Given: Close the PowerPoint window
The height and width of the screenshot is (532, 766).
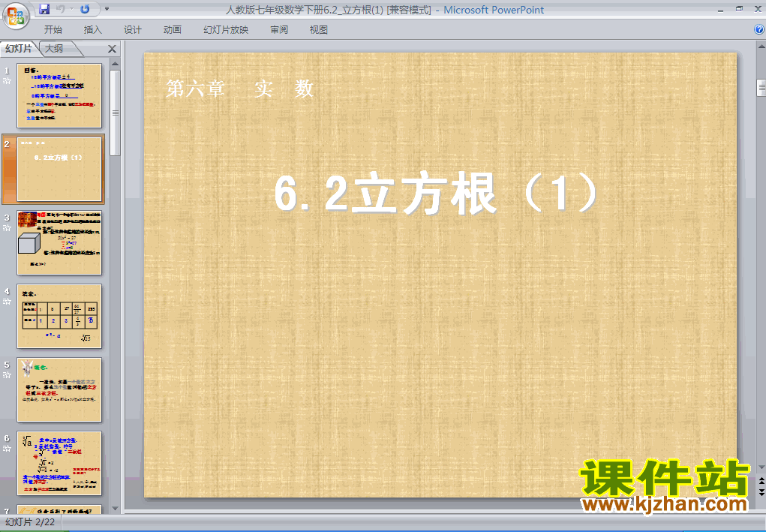Looking at the screenshot, I should click(758, 9).
